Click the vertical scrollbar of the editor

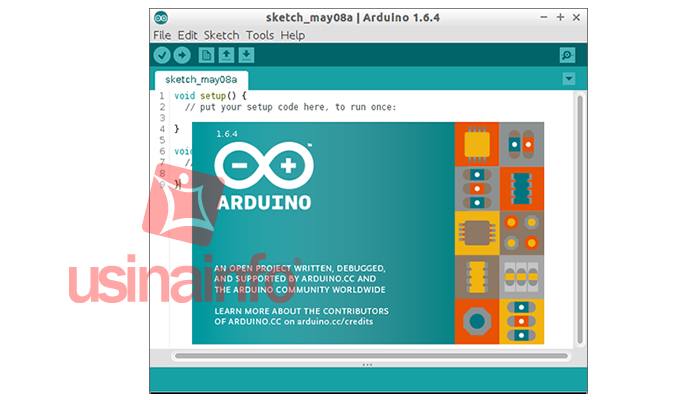point(580,219)
